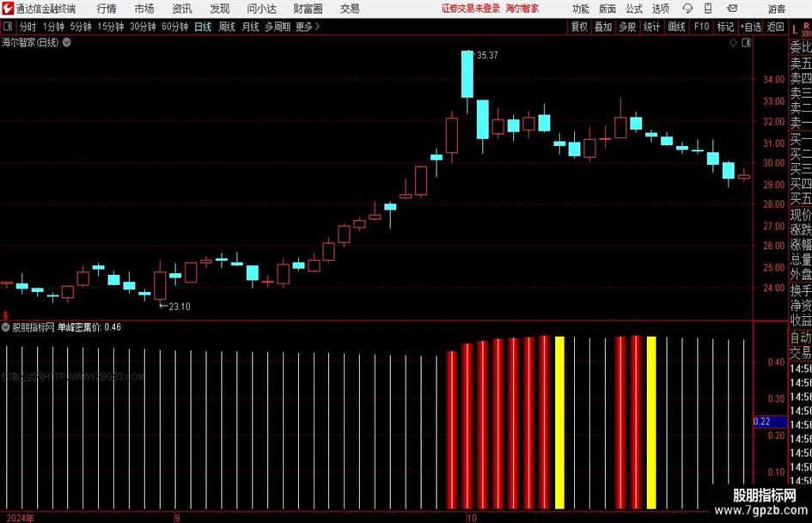Click the 统计 toolbar button
The height and width of the screenshot is (523, 812).
pyautogui.click(x=651, y=27)
